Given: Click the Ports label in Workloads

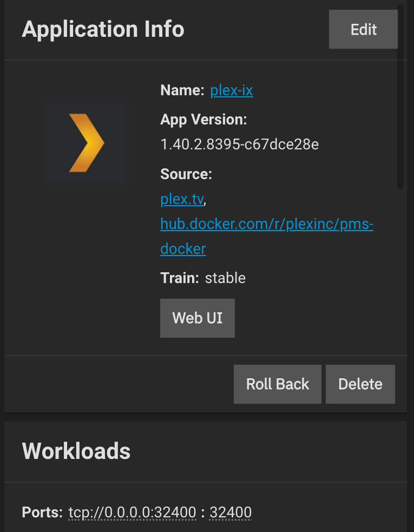Looking at the screenshot, I should click(42, 512).
